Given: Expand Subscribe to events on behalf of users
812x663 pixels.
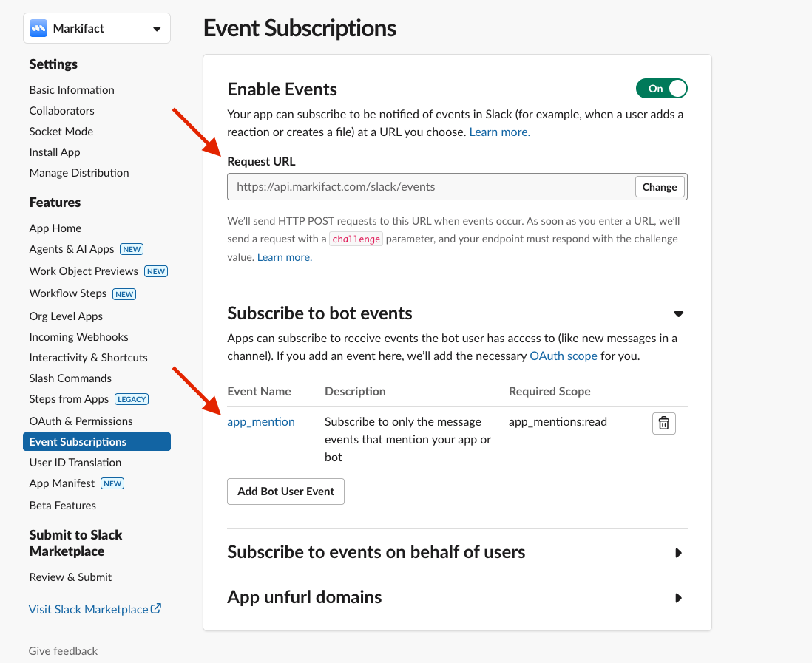Looking at the screenshot, I should pyautogui.click(x=678, y=552).
